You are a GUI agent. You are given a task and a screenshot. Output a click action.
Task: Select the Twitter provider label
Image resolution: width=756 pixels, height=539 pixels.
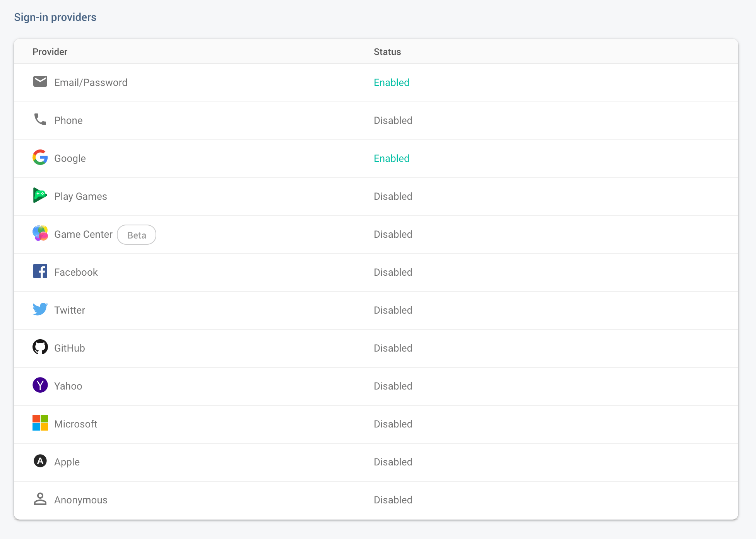pos(70,310)
